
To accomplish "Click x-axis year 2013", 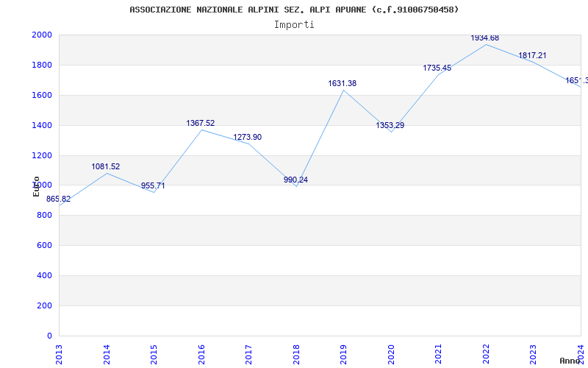I will click(59, 354).
